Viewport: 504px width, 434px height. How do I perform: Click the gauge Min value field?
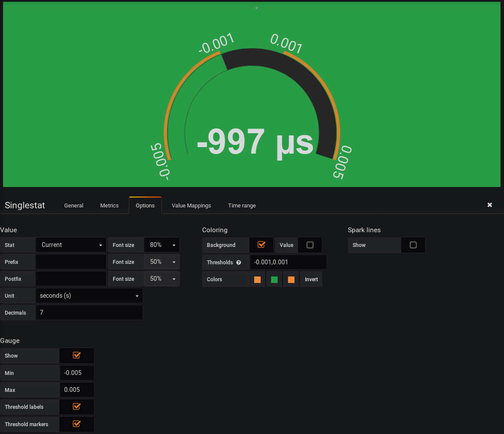pos(77,372)
